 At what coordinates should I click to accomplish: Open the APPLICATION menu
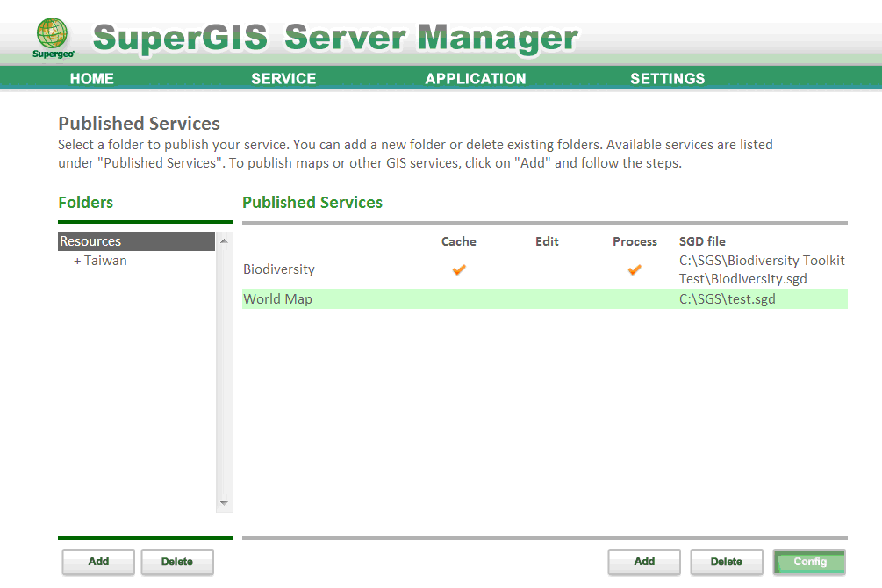tap(476, 78)
